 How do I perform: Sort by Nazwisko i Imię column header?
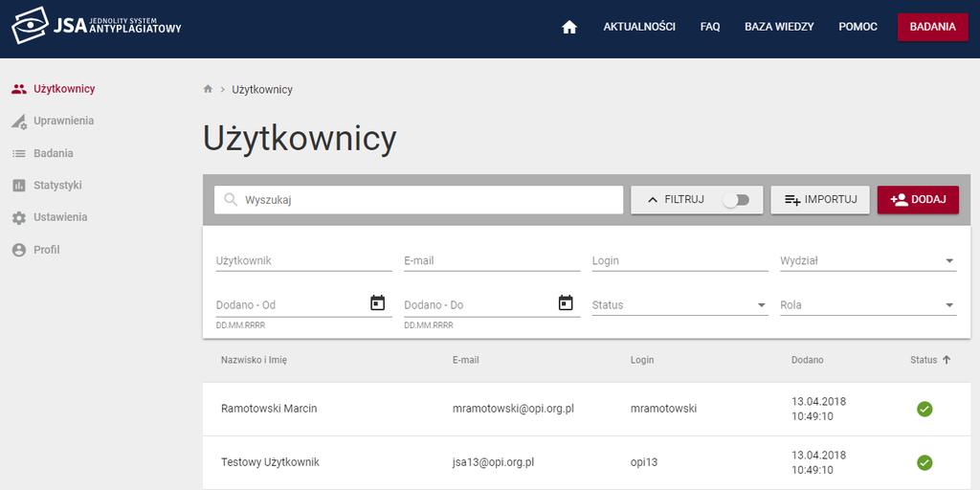point(254,360)
